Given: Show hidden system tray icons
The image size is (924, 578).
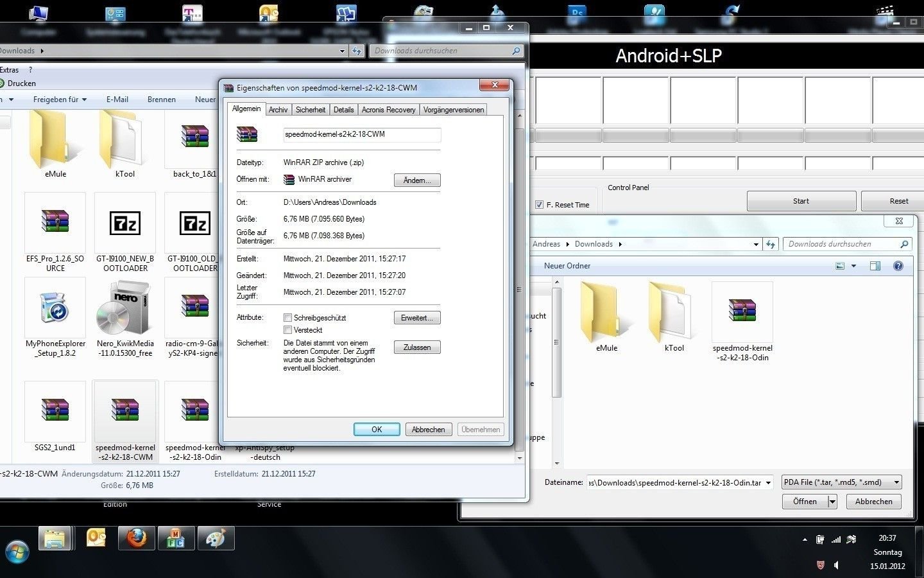Looking at the screenshot, I should pos(805,540).
